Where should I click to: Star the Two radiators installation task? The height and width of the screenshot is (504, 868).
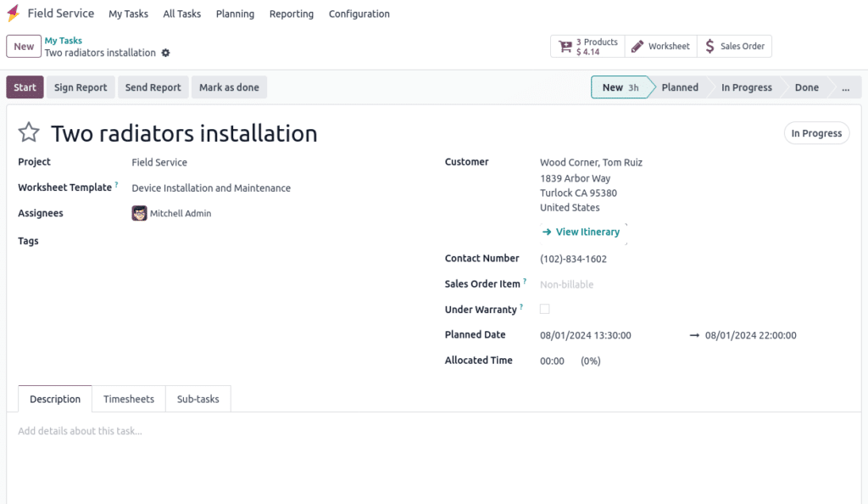point(29,133)
